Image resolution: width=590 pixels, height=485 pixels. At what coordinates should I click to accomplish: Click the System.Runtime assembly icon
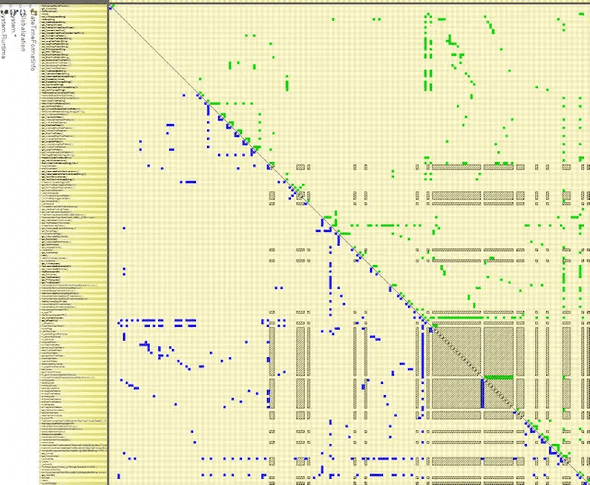tap(5, 12)
